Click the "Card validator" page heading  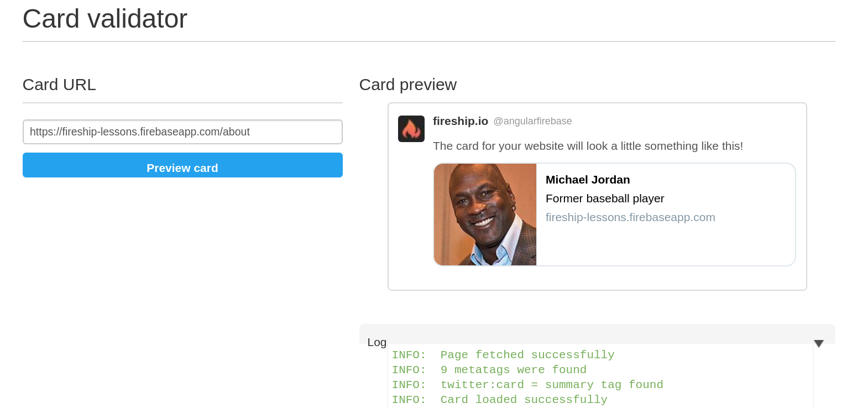tap(105, 19)
